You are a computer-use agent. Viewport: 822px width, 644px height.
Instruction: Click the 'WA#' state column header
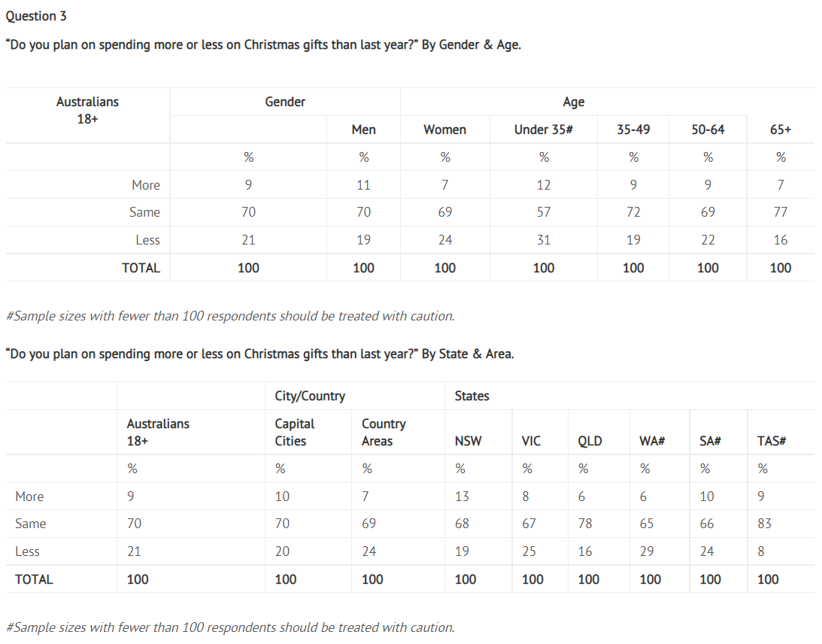[651, 442]
